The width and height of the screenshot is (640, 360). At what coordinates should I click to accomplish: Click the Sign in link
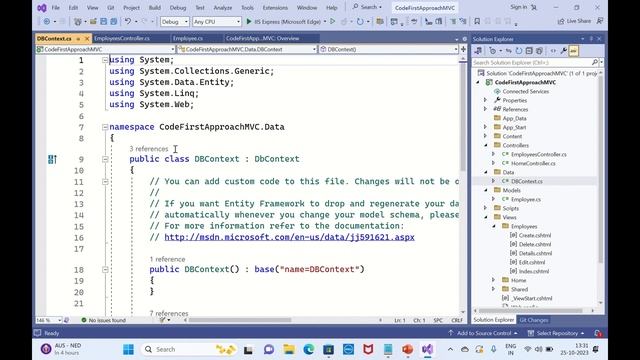(519, 7)
